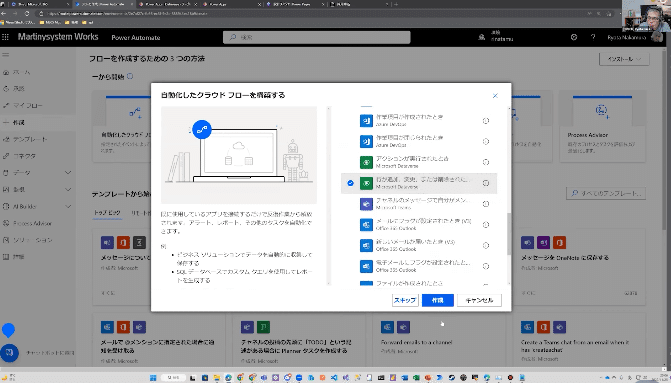The image size is (671, 383).
Task: Click the trigger list scrollbar in dialog
Action: [x=509, y=234]
